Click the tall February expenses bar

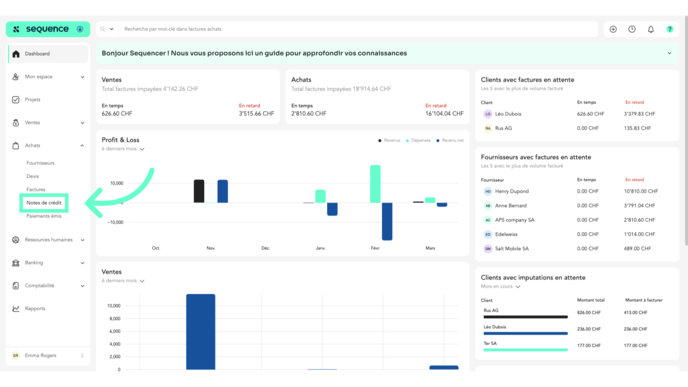(375, 184)
